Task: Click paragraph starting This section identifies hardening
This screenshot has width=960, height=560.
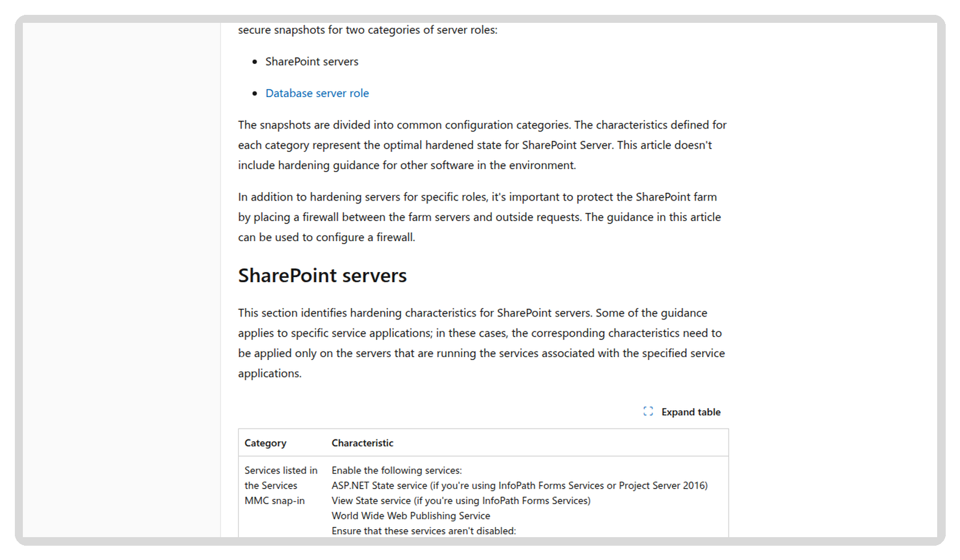Action: (481, 343)
